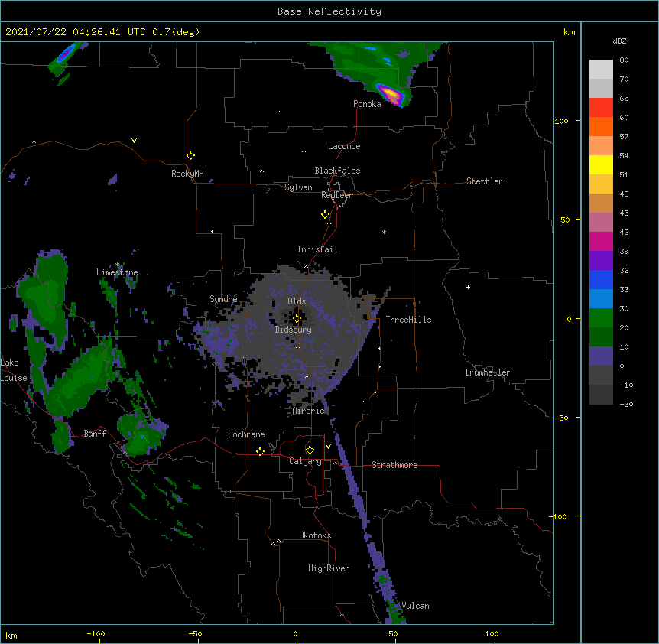Pick the purple 36-39 dBZ legend swatch
Image resolution: width=659 pixels, height=644 pixels.
pos(601,260)
